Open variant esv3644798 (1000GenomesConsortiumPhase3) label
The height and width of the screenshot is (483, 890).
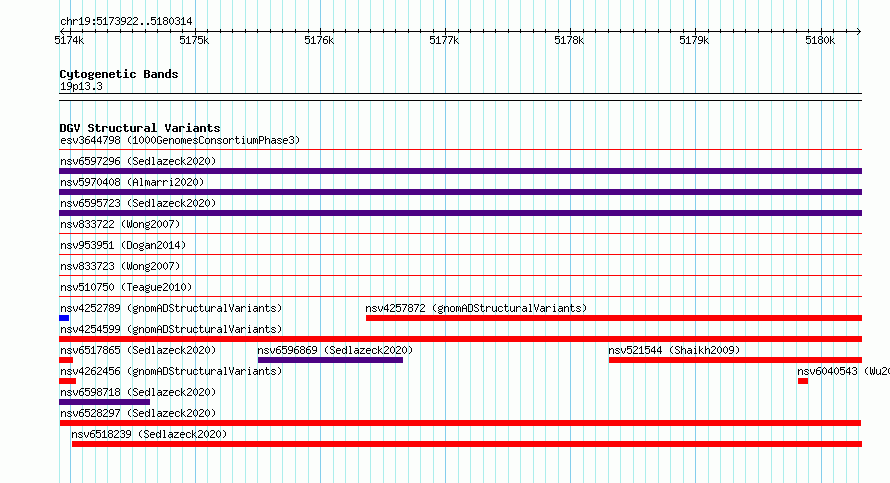pyautogui.click(x=180, y=140)
